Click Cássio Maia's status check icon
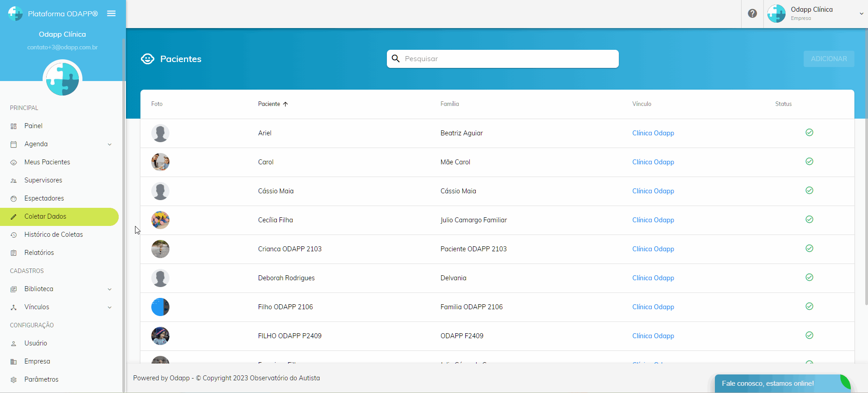 810,190
